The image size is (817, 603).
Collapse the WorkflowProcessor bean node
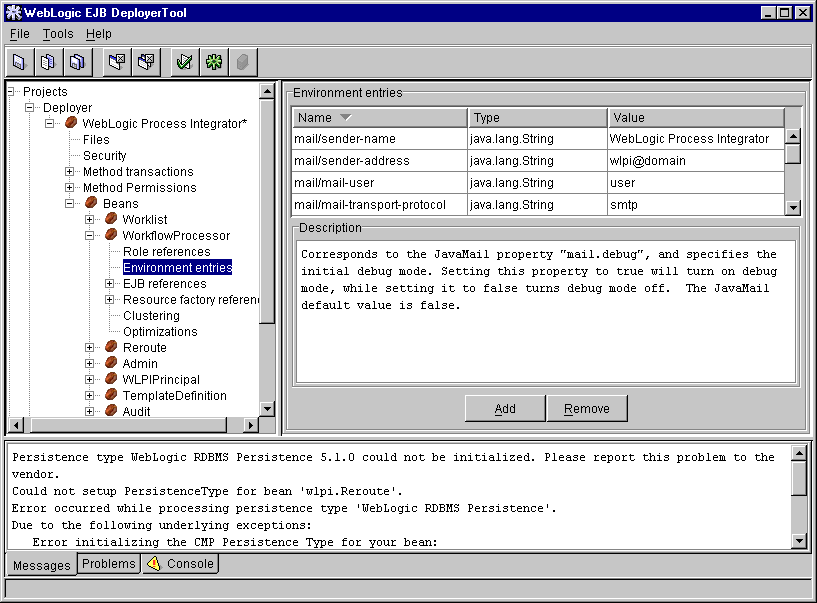(x=90, y=236)
